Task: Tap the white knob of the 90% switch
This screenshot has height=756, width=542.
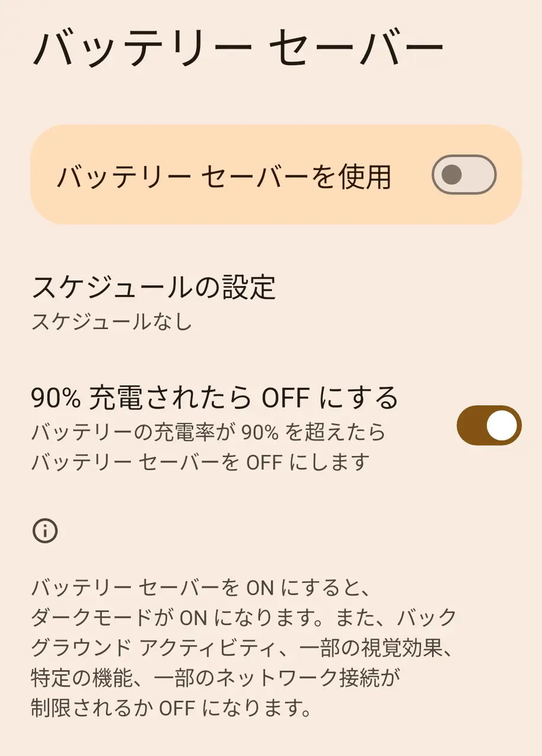Action: (503, 425)
